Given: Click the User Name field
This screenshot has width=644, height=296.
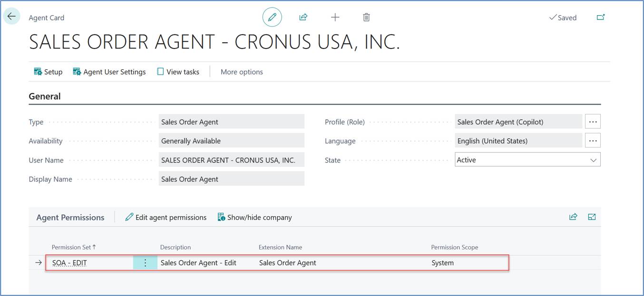Looking at the screenshot, I should [232, 160].
